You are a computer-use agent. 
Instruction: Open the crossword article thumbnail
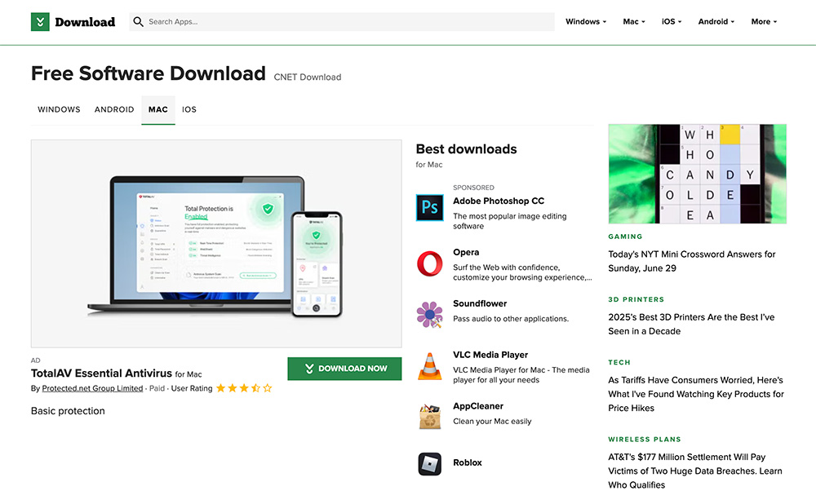(x=698, y=174)
